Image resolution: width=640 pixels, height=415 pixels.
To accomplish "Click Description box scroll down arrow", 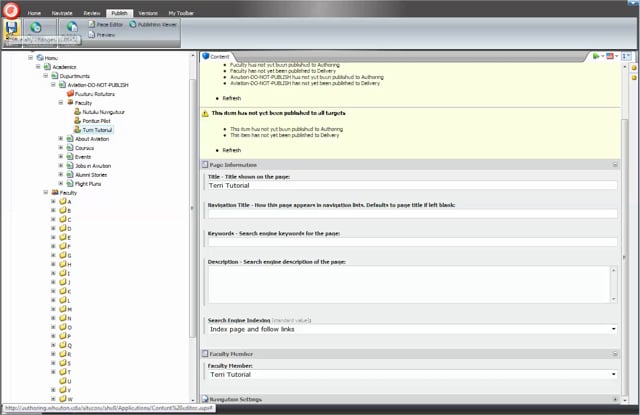I will (613, 299).
